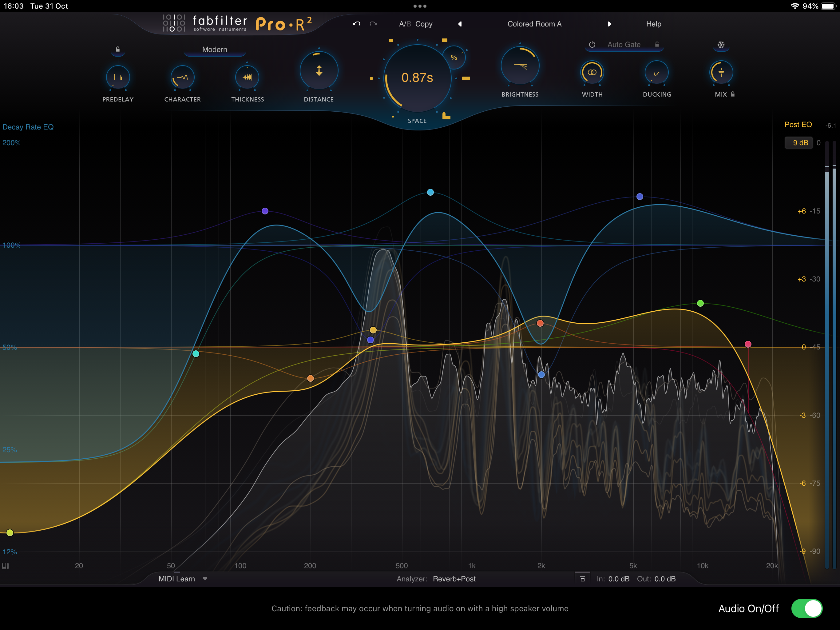This screenshot has width=840, height=630.
Task: Open the Modern style selector
Action: click(215, 50)
